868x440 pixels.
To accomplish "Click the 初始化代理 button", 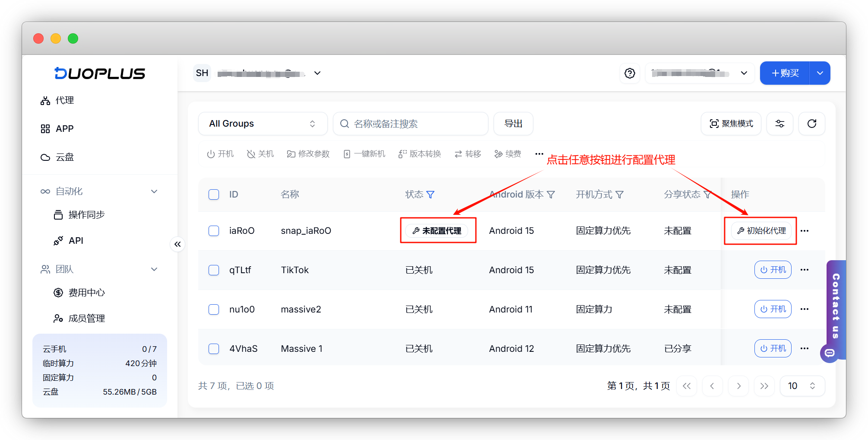I will (x=761, y=231).
